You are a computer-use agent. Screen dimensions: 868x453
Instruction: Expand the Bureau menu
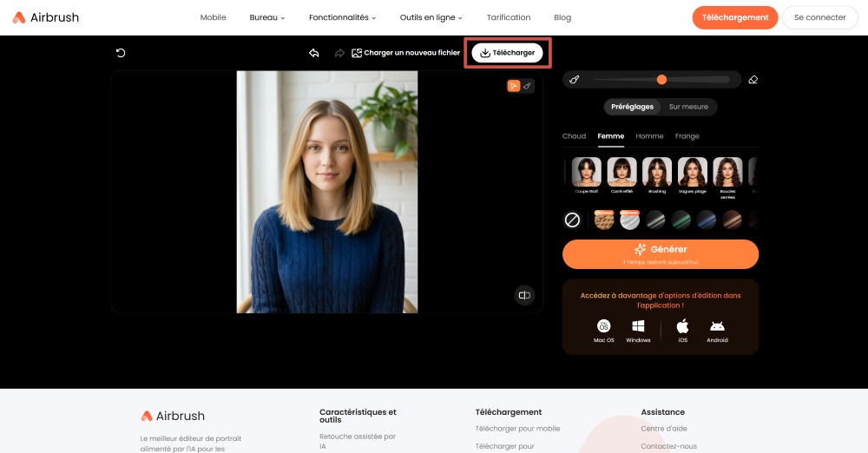pyautogui.click(x=266, y=17)
